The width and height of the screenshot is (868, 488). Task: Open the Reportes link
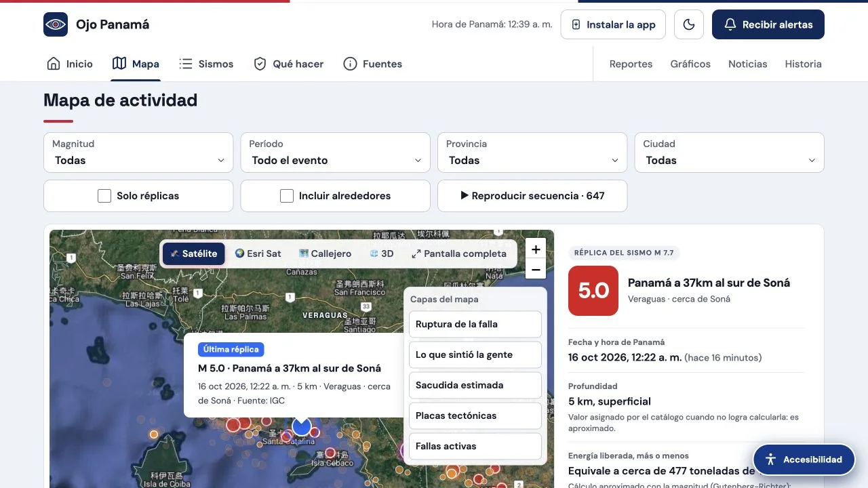[x=631, y=64]
